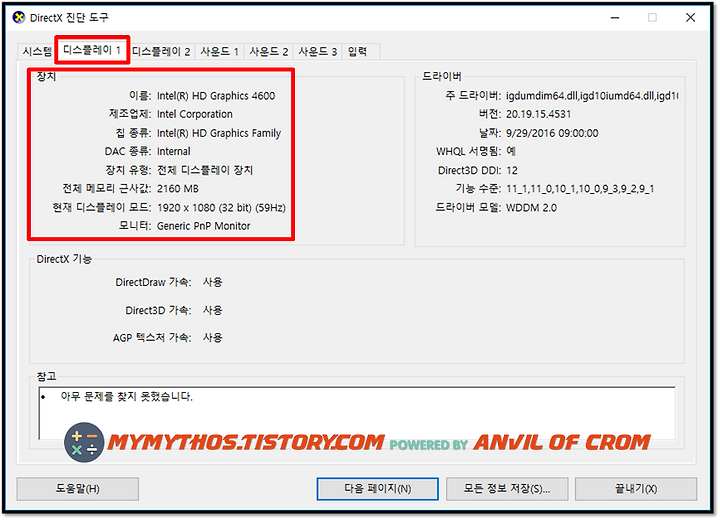Image resolution: width=720 pixels, height=520 pixels.
Task: Click the 기능 수준 value 11_1,11_0,10_1
Action: 580,189
